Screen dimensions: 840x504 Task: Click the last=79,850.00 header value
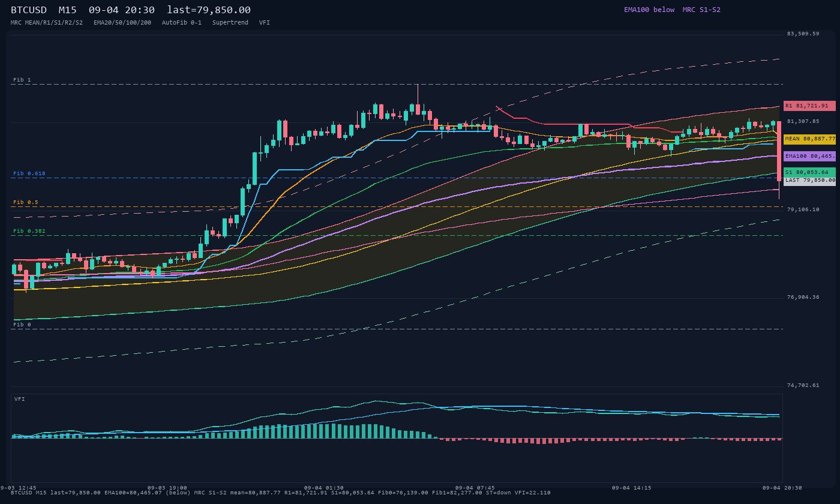pyautogui.click(x=209, y=10)
